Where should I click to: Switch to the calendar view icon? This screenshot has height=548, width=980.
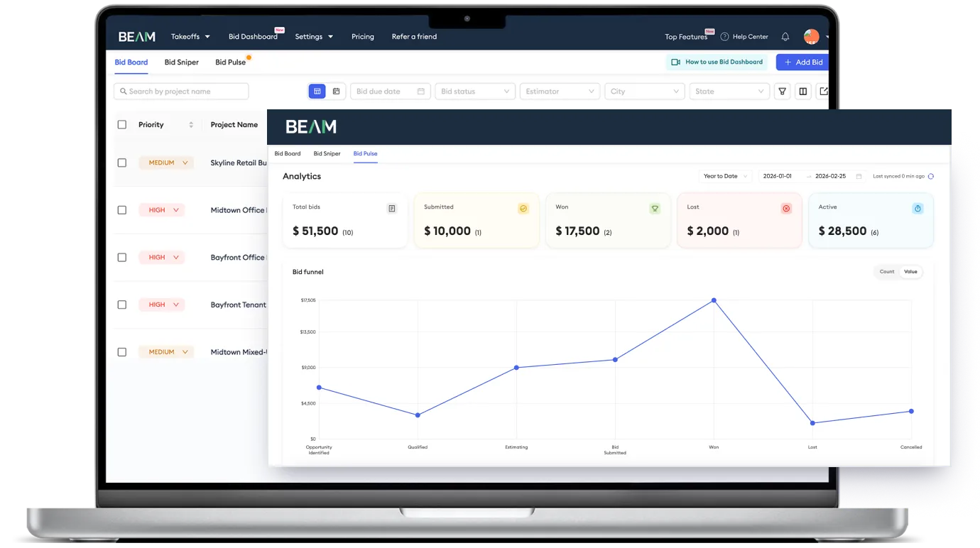(x=336, y=92)
